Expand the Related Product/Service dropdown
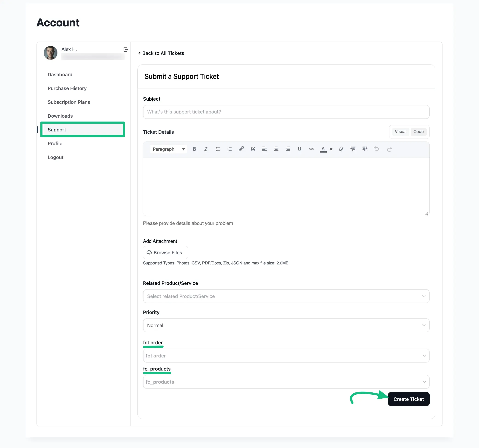The height and width of the screenshot is (448, 479). click(x=286, y=296)
